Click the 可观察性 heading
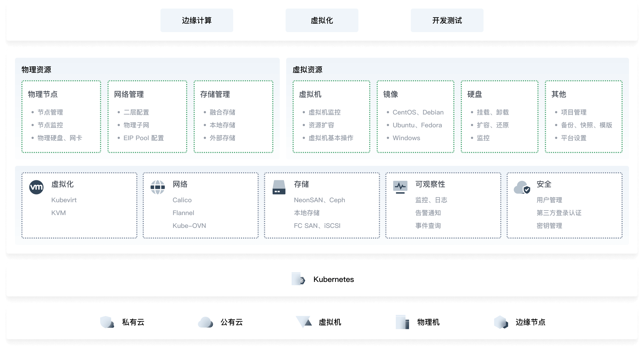Image resolution: width=644 pixels, height=352 pixels. click(430, 184)
